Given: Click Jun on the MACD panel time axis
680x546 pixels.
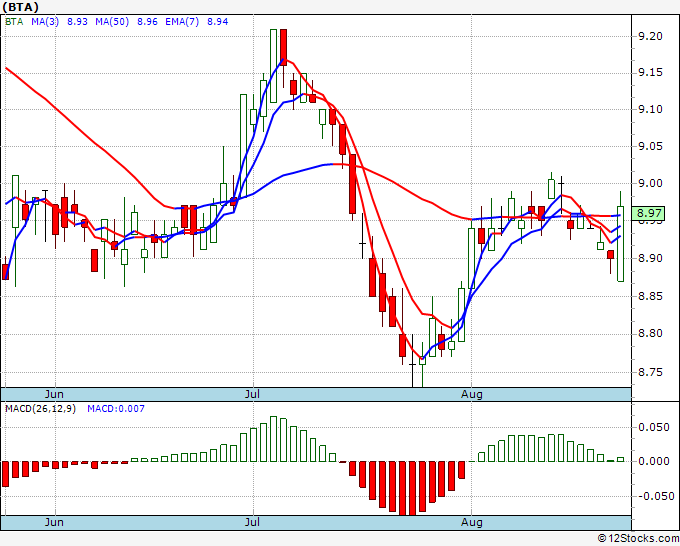Looking at the screenshot, I should point(54,522).
